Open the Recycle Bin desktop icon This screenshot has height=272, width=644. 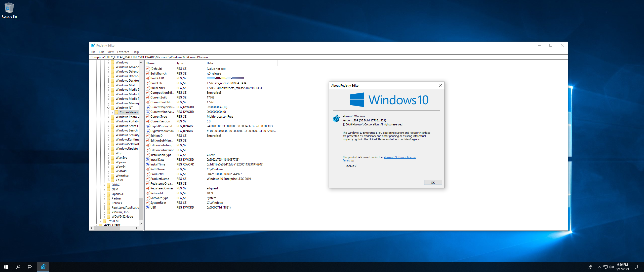pyautogui.click(x=9, y=10)
